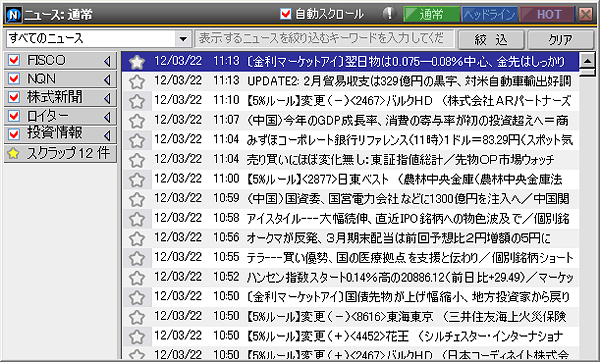Viewport: 600px width, 362px height.
Task: Click the yellow star scrap icon
Action: [x=13, y=153]
